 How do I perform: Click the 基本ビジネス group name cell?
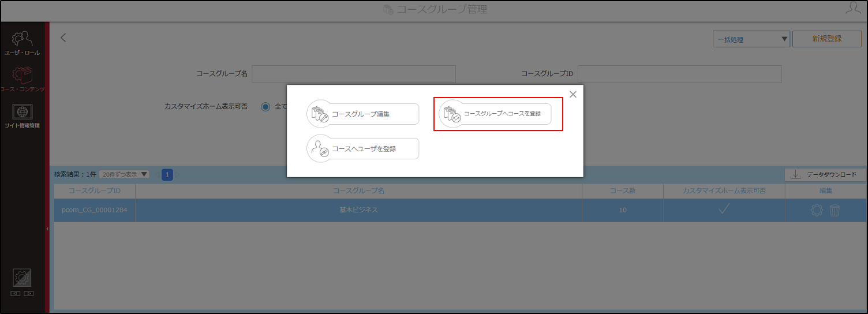(x=358, y=210)
